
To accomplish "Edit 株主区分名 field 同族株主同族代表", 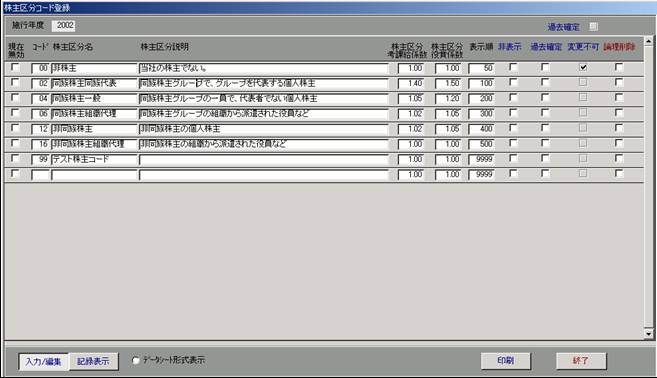I will [94, 83].
